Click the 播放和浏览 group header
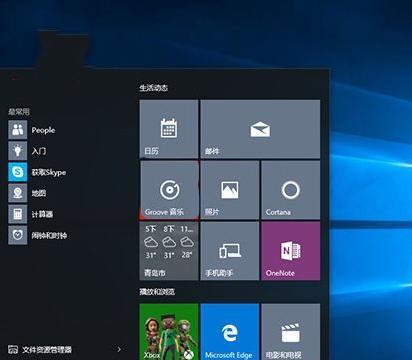412x360 pixels. [157, 292]
